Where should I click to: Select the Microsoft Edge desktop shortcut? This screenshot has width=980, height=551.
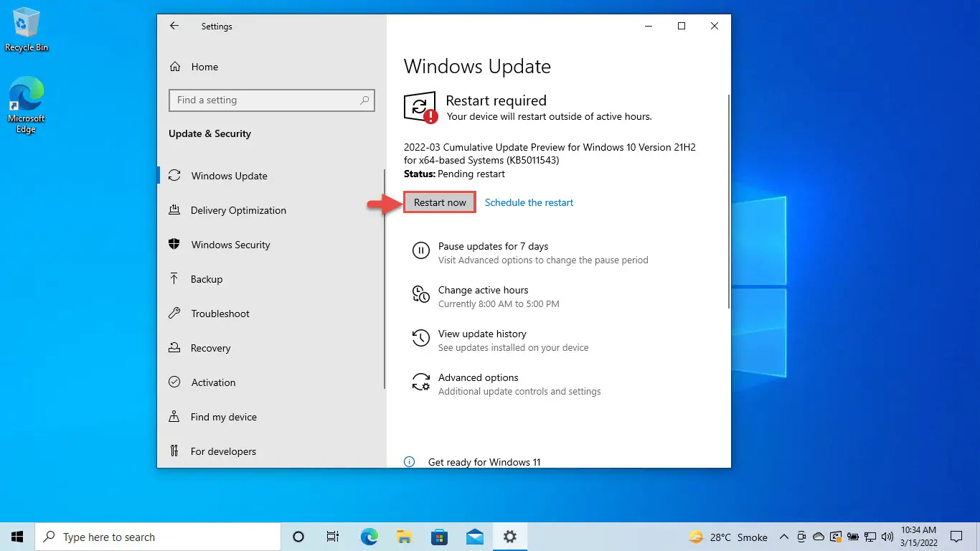27,105
